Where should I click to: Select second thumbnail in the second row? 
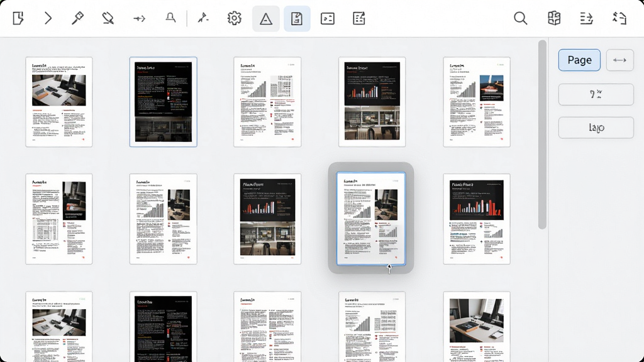[164, 219]
